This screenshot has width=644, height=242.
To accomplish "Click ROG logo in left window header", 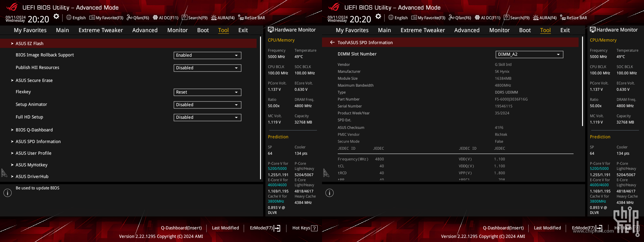I will click(x=12, y=7).
